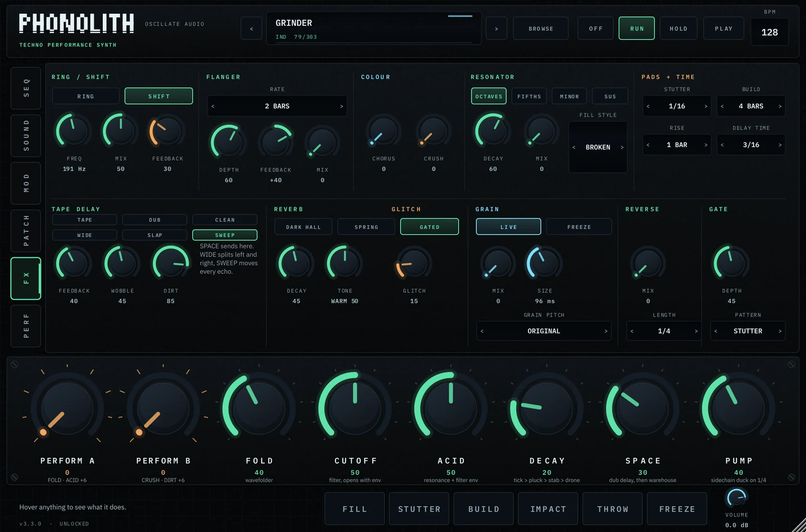
Task: Click the window resize grip corner
Action: coord(799,525)
